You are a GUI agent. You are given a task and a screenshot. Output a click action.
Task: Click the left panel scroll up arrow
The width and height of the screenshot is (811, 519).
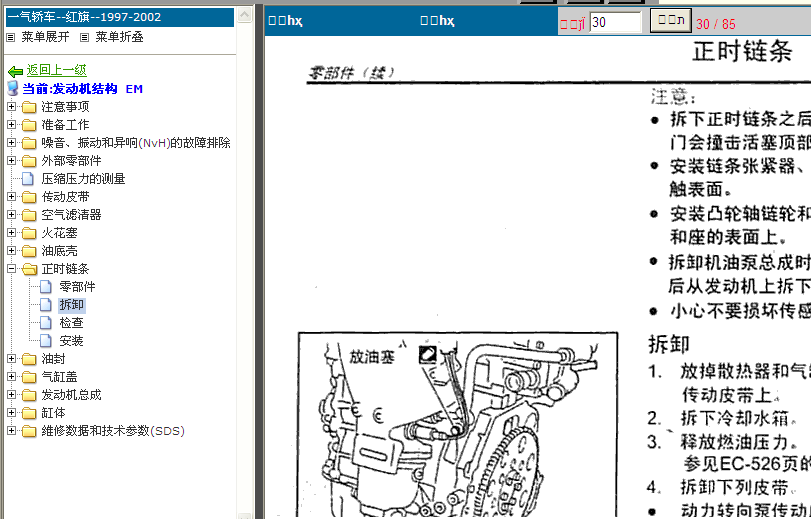(244, 14)
